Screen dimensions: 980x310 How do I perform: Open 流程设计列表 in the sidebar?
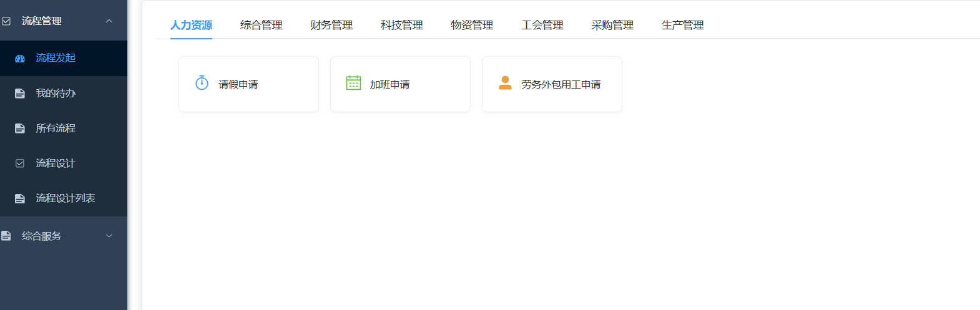point(64,198)
